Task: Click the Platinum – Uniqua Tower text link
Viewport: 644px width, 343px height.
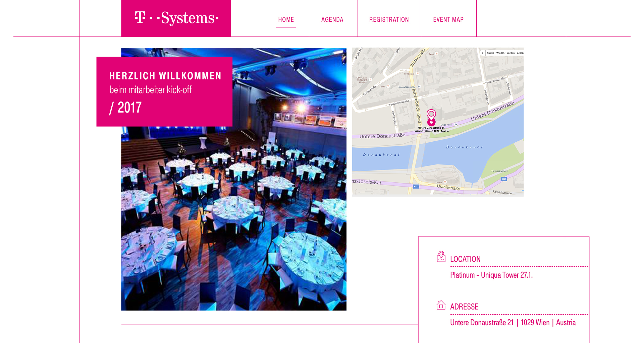Action: pyautogui.click(x=491, y=275)
